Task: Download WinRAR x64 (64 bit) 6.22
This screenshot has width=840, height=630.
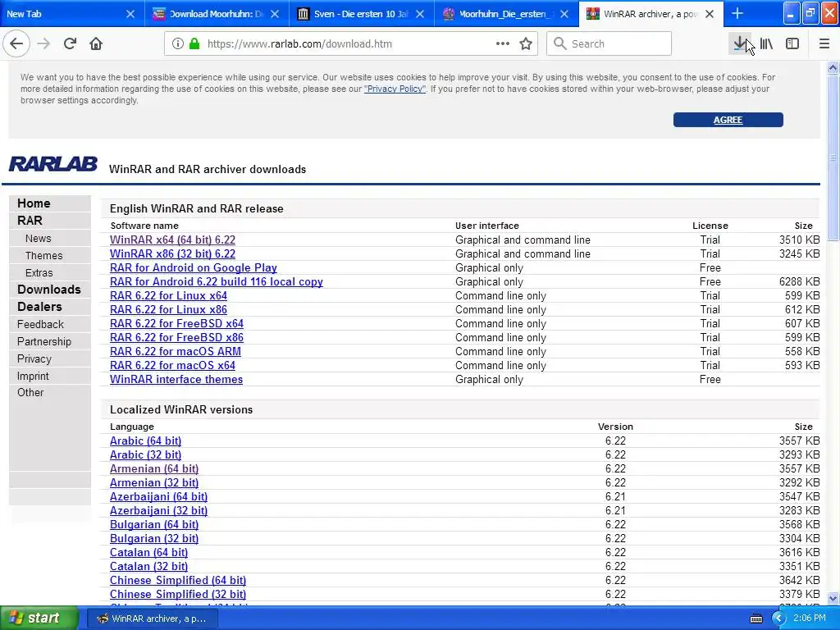Action: [172, 240]
